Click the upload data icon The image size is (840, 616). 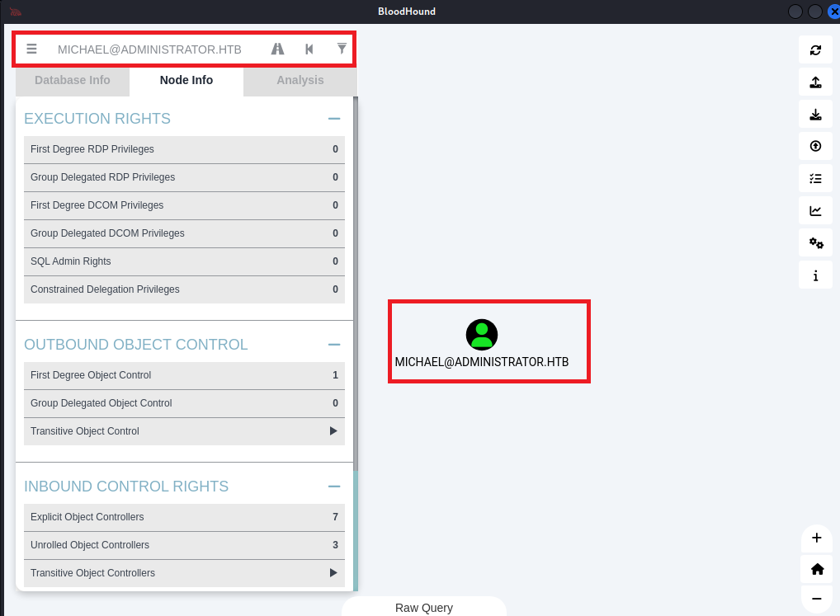[x=815, y=82]
